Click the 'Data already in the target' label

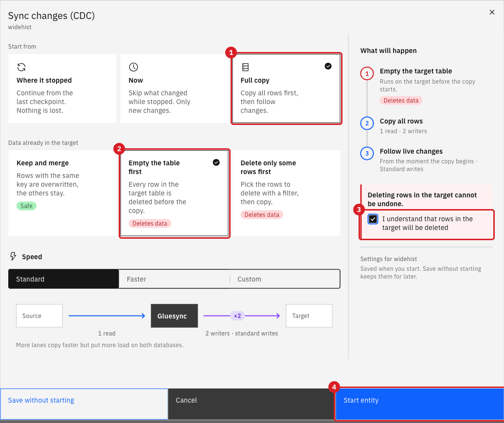tap(43, 142)
